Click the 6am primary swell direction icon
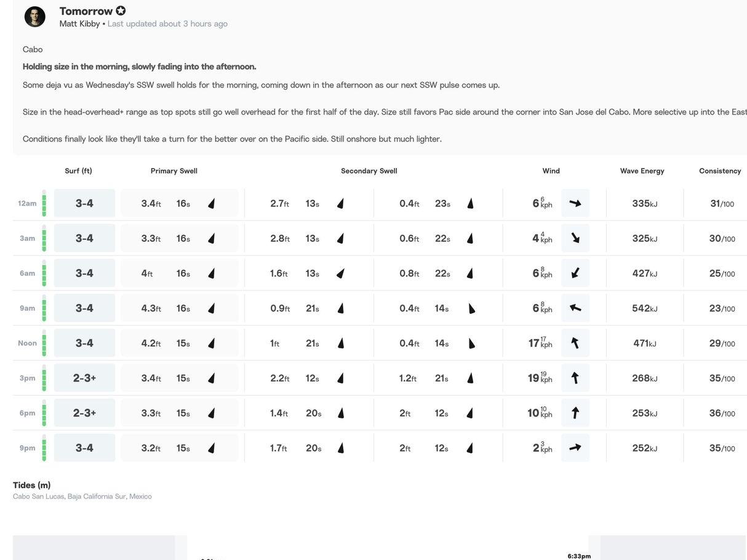Viewport: 747px width, 560px height. point(212,273)
